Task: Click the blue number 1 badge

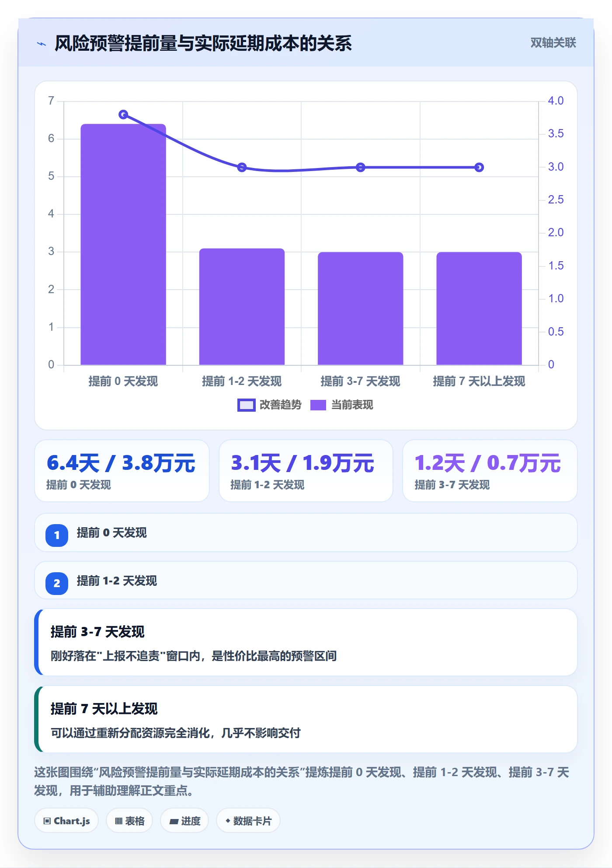Action: coord(57,535)
